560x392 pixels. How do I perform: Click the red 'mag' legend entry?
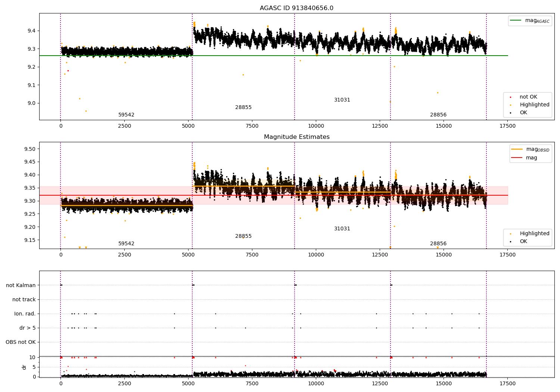pos(524,158)
